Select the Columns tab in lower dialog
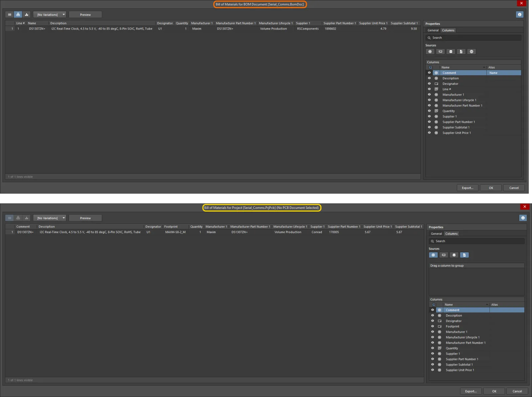Viewport: 532px width, 397px height. click(451, 234)
